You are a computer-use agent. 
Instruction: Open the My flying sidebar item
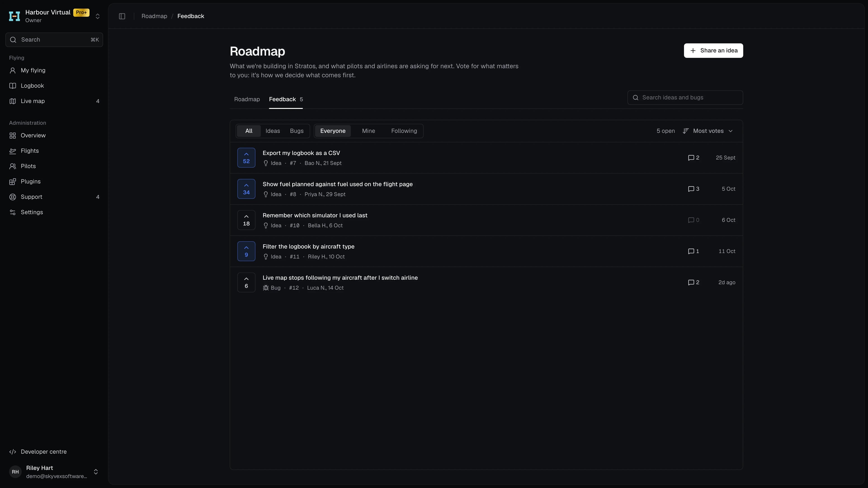coord(54,70)
